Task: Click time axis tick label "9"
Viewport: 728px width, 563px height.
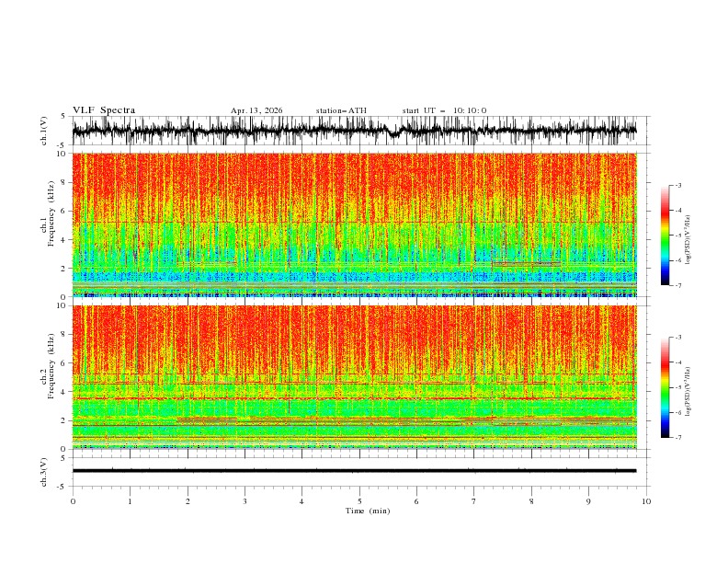Action: pyautogui.click(x=588, y=501)
